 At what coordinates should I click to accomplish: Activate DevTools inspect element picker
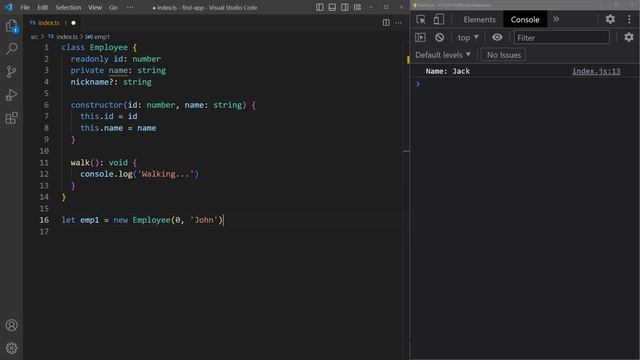click(421, 19)
